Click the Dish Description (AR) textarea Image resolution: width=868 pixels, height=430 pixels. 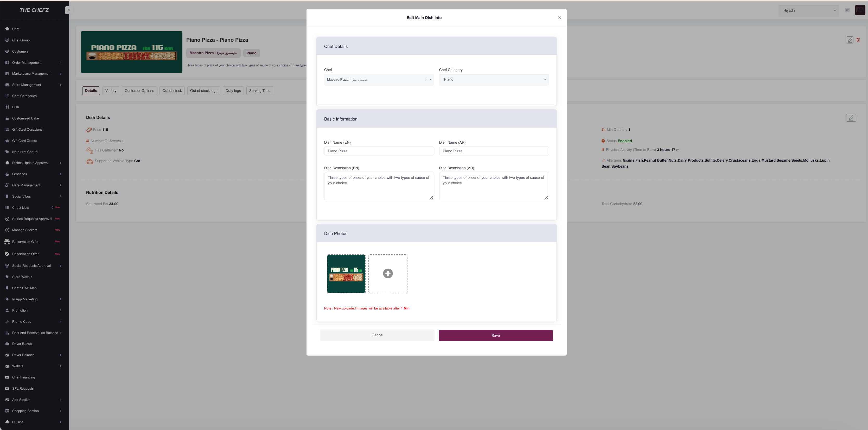pos(494,186)
